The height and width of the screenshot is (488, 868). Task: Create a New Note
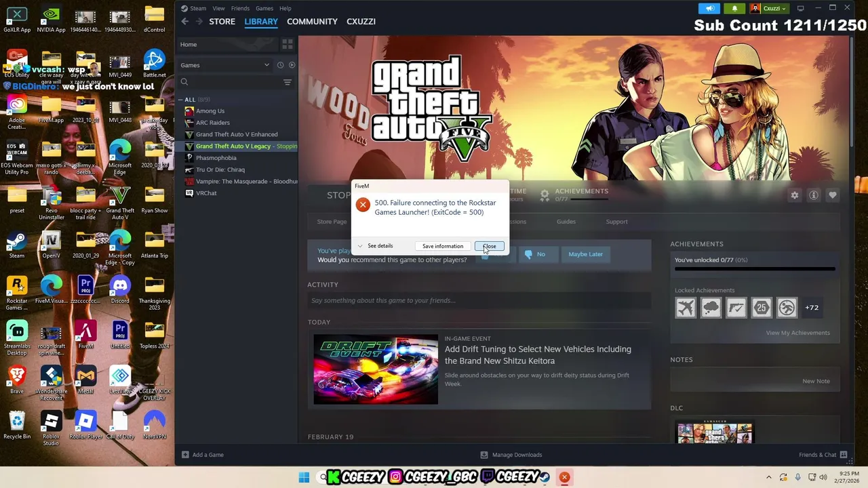816,381
